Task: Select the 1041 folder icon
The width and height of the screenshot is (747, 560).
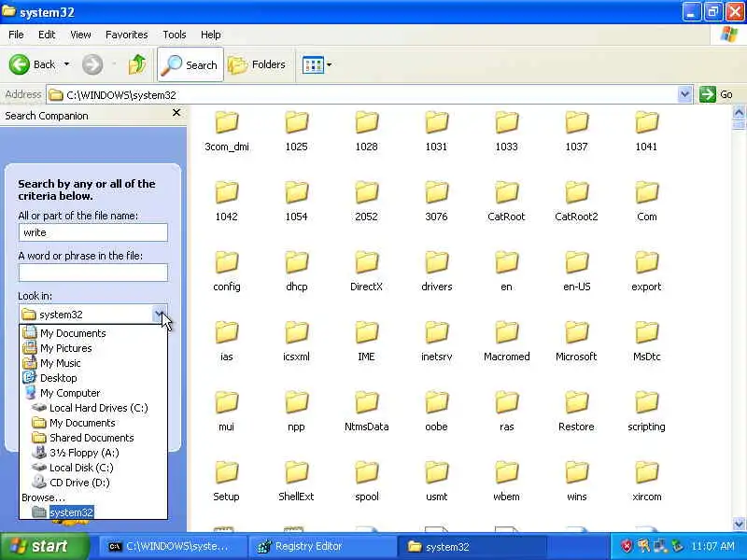Action: 646,122
